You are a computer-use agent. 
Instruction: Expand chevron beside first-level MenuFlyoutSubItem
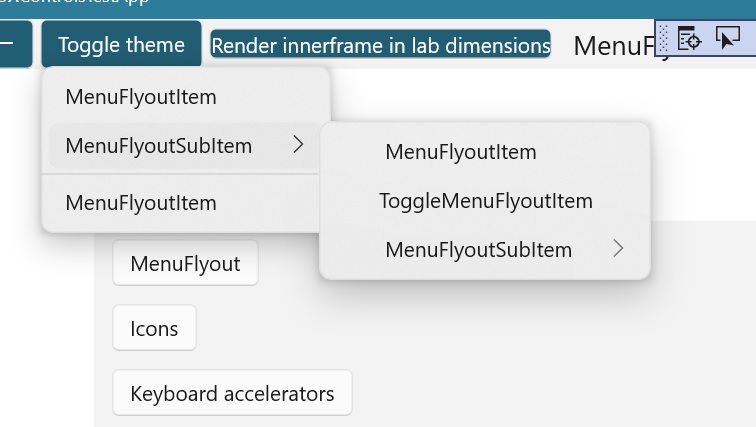pos(298,146)
